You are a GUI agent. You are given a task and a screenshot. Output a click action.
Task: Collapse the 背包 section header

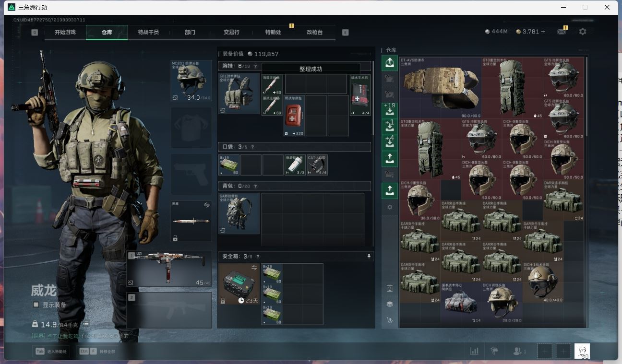click(x=294, y=186)
